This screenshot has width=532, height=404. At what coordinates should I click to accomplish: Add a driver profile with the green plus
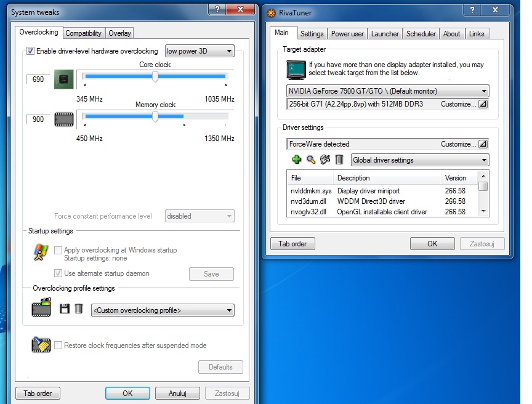tap(297, 160)
